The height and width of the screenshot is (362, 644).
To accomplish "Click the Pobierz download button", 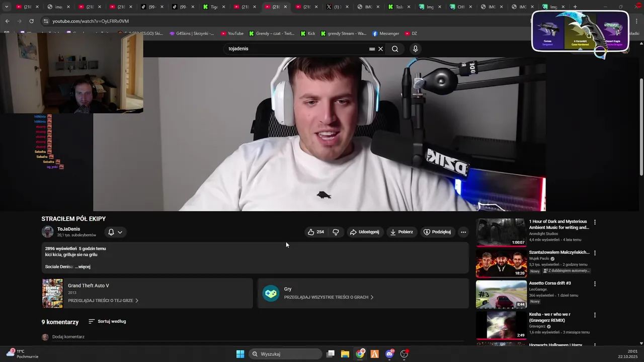I will click(401, 232).
